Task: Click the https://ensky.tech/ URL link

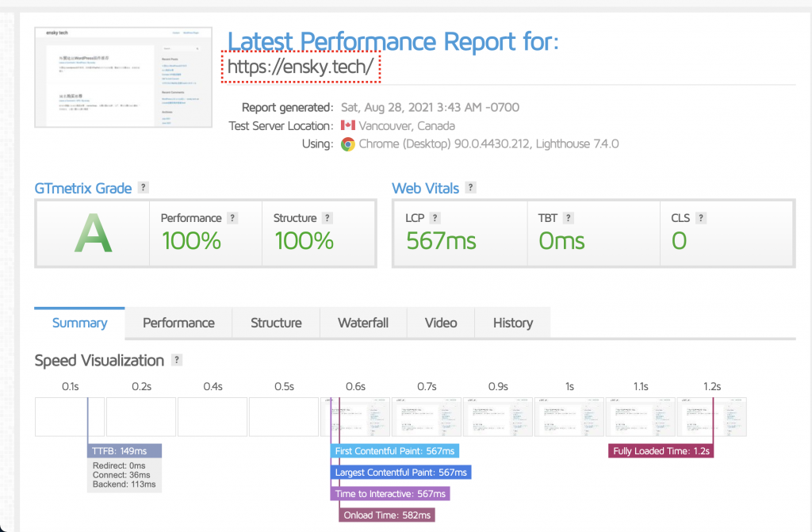Action: tap(300, 67)
